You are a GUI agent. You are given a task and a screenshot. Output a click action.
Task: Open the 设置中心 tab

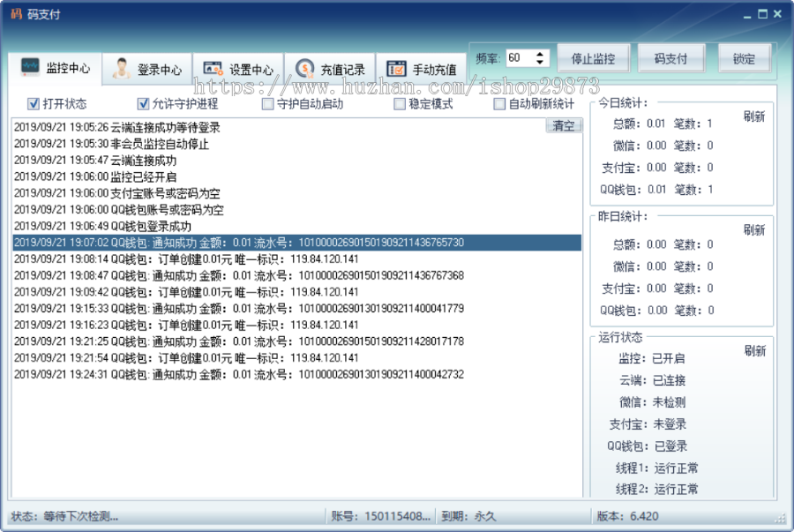click(x=238, y=69)
